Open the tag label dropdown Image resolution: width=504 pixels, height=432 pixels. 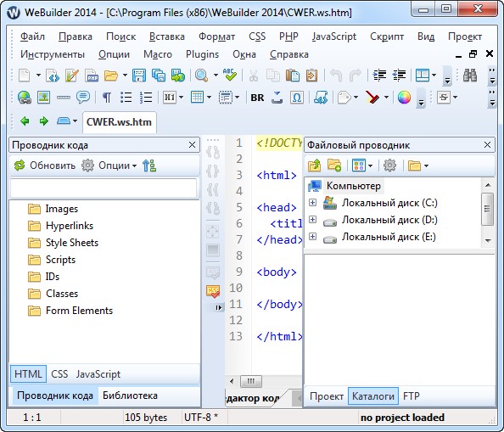tap(356, 97)
